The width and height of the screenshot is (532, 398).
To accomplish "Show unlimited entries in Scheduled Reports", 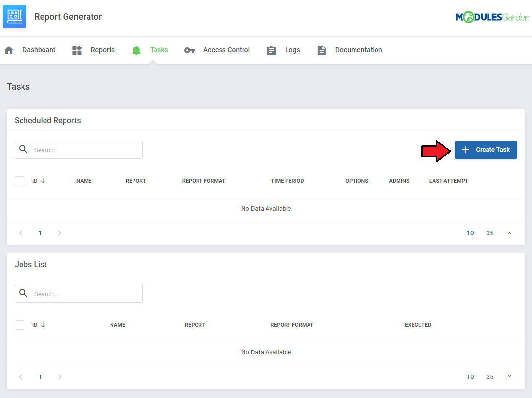I will click(510, 233).
